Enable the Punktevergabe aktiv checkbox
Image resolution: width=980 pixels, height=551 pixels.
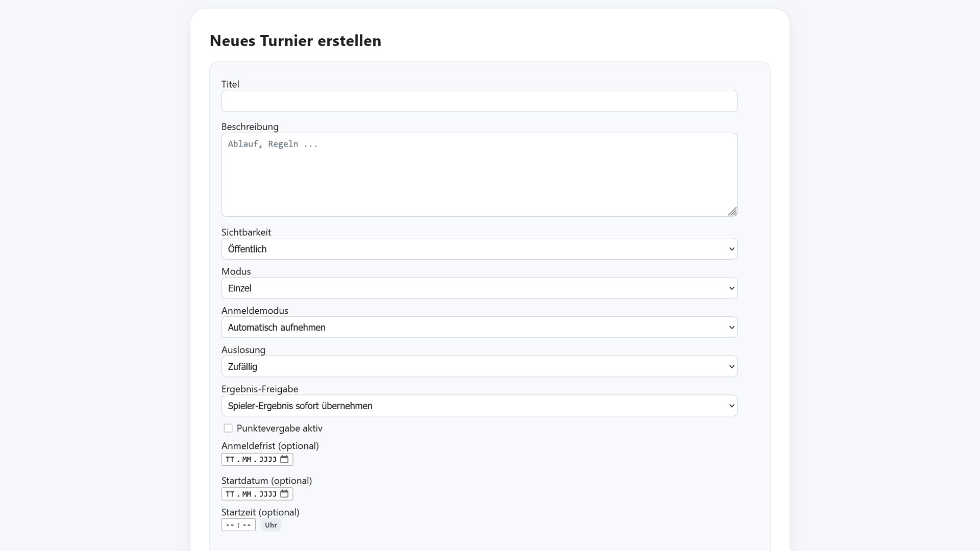click(x=228, y=429)
